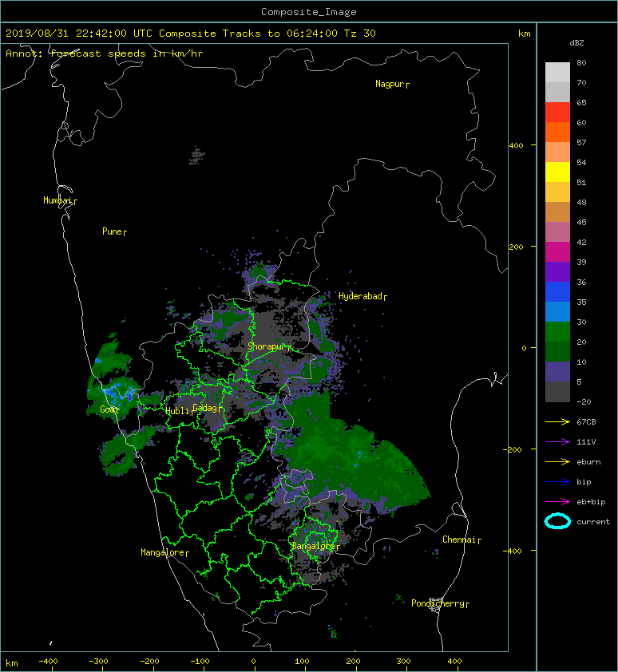618x672 pixels.
Task: Select the 39 dBZ purple swatch
Action: (x=557, y=271)
